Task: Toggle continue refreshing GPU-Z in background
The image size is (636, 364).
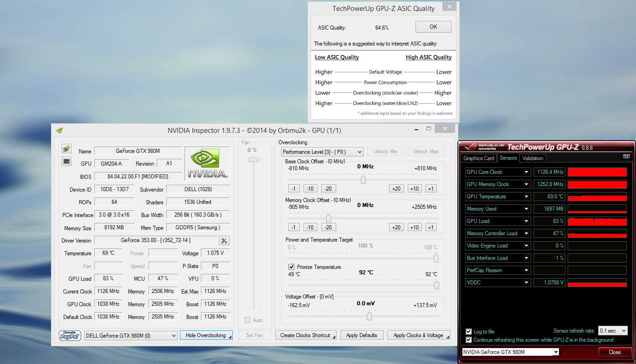Action: point(469,340)
